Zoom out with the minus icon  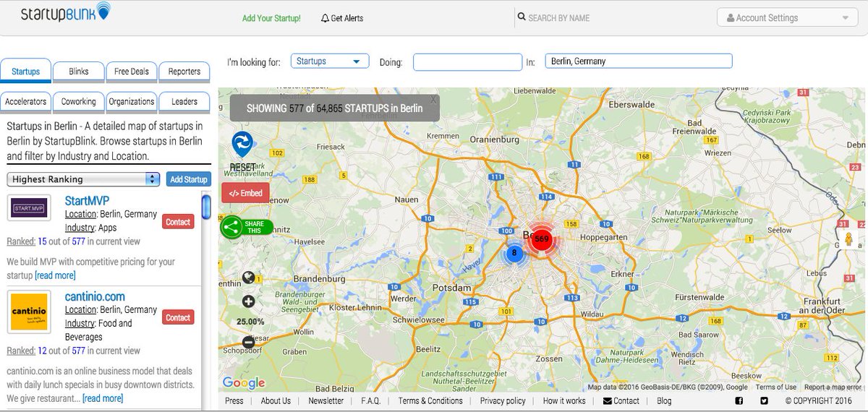pos(248,343)
